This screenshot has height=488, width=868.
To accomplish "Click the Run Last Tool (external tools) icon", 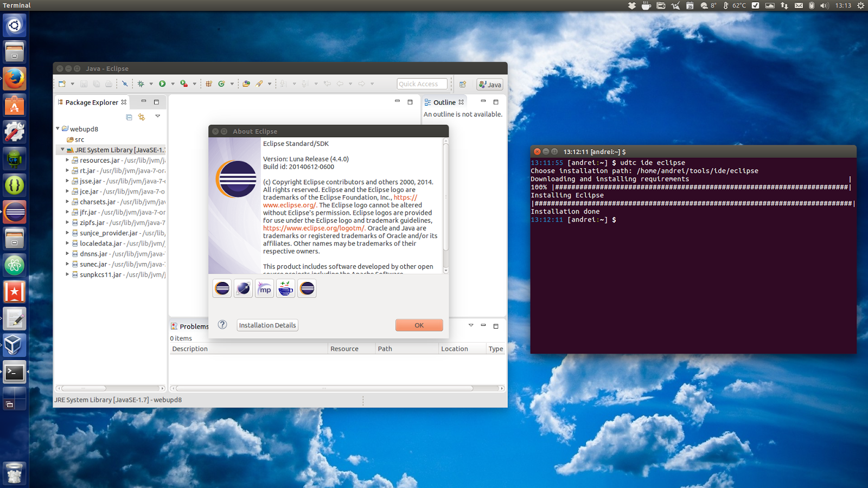I will pos(184,84).
